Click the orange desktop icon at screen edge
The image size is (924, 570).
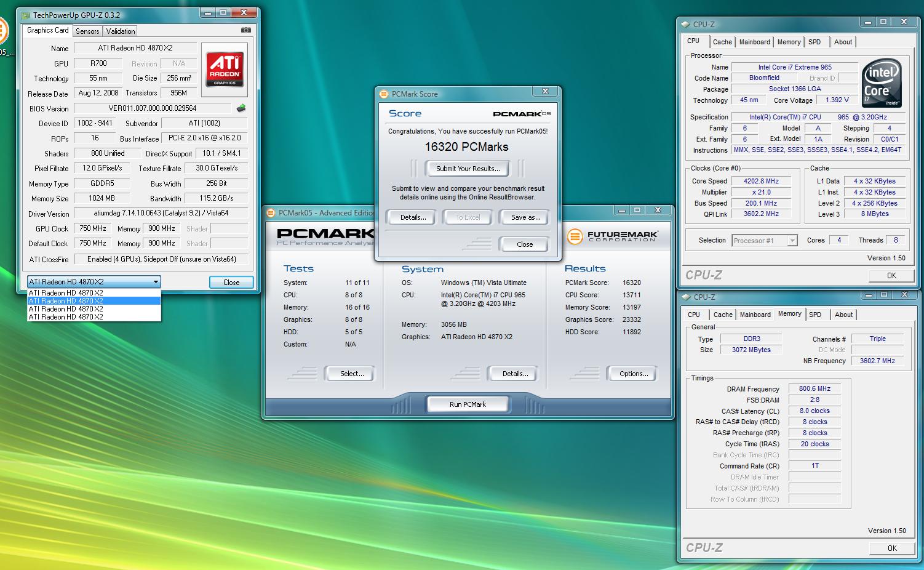(2, 31)
